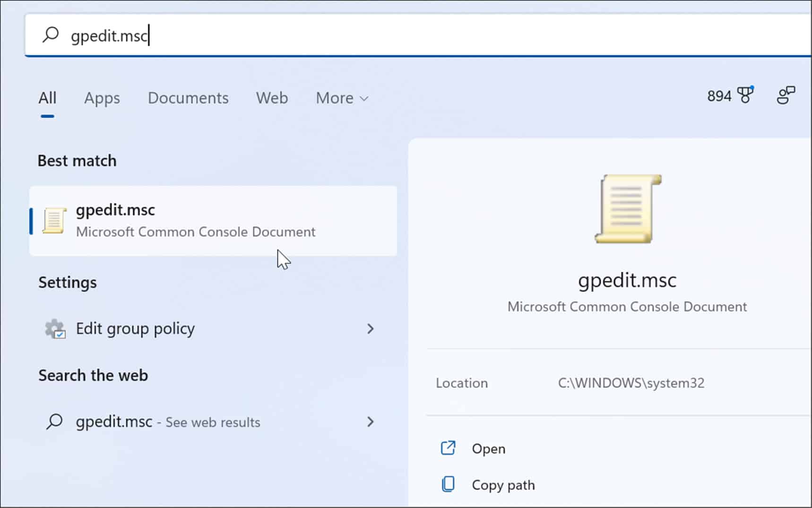Image resolution: width=812 pixels, height=508 pixels.
Task: Click Open under the preview pane
Action: [x=488, y=448]
